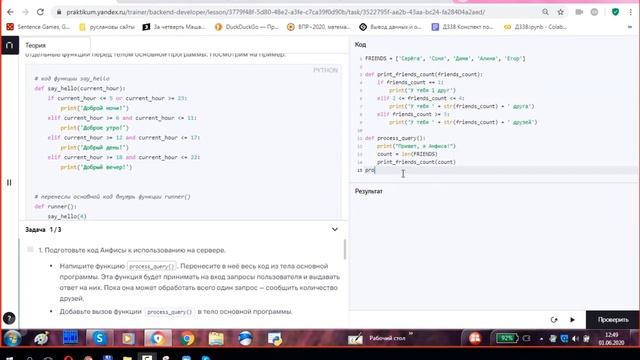The width and height of the screenshot is (640, 360).
Task: Open the Д338.ipynb Colab bookmark
Action: click(x=535, y=27)
